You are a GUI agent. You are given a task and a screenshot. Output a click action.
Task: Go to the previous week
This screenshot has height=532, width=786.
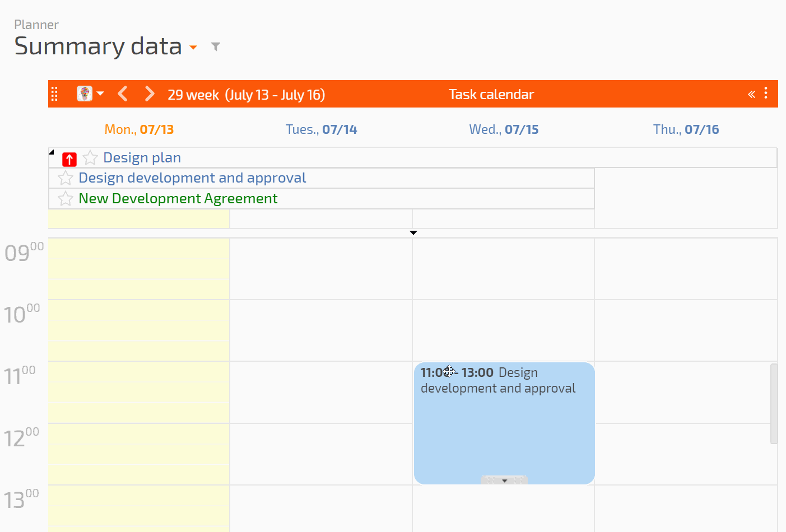point(123,94)
